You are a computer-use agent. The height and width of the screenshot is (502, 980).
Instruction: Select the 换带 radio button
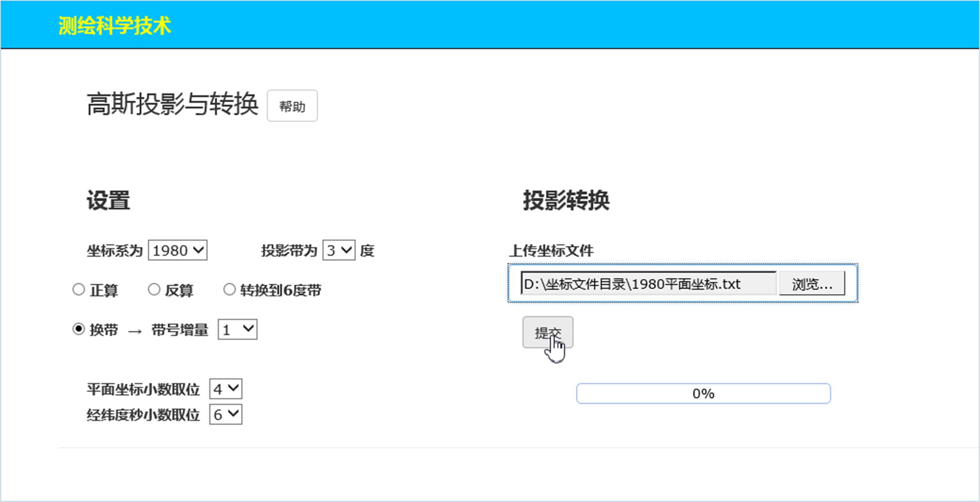click(78, 329)
